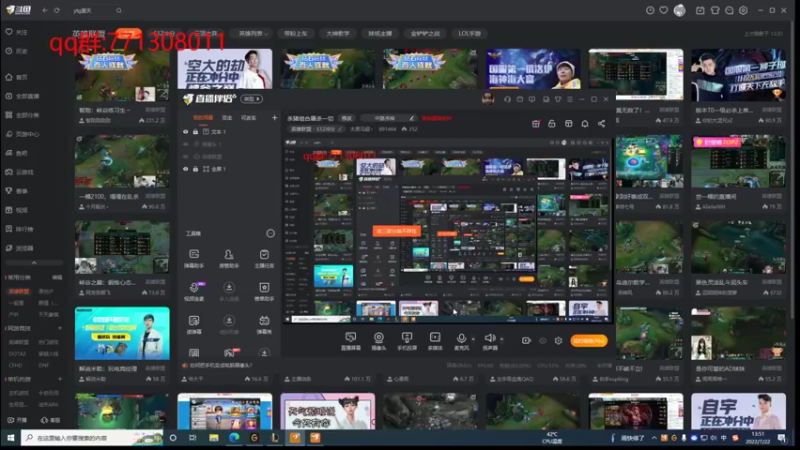Click the refresh icon in Douyu title bar
The width and height of the screenshot is (800, 450).
[57, 10]
